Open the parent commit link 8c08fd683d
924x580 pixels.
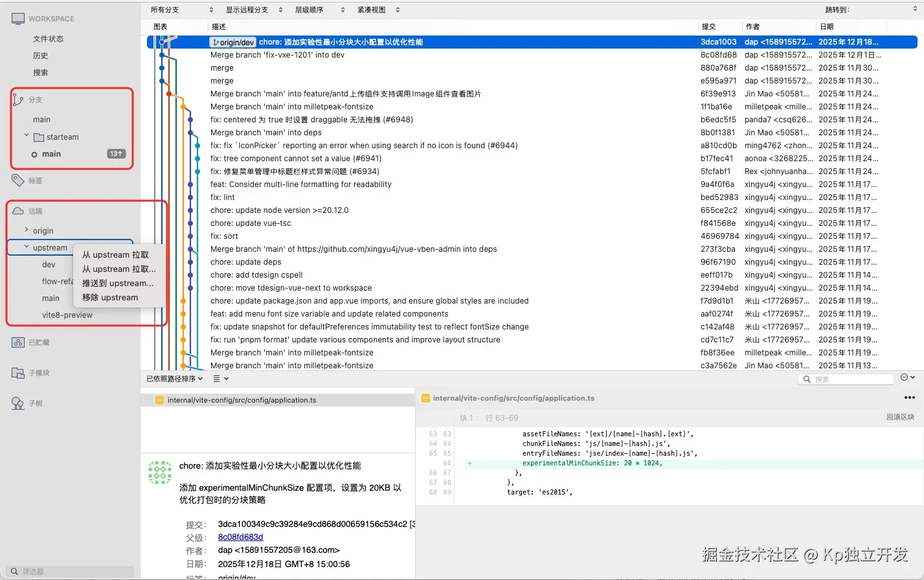[239, 537]
